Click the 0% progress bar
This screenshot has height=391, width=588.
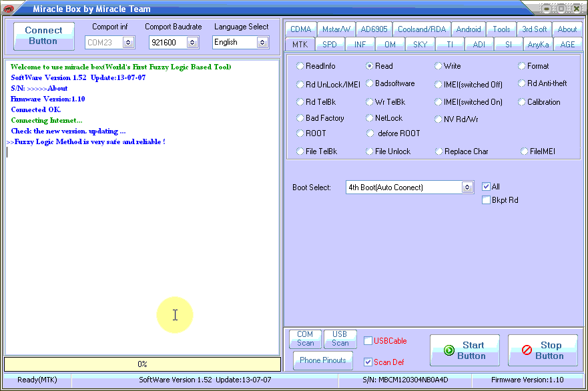click(142, 364)
